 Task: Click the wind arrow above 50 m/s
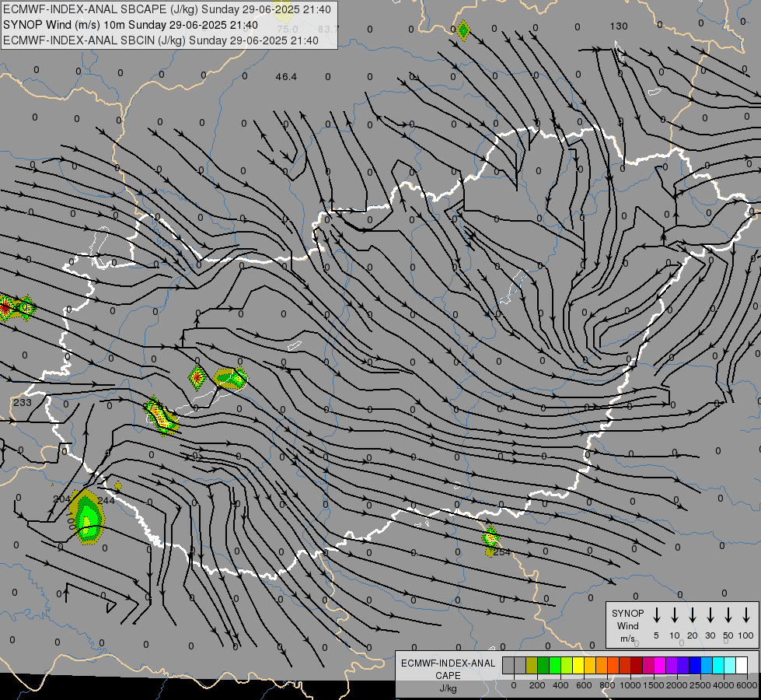(728, 614)
